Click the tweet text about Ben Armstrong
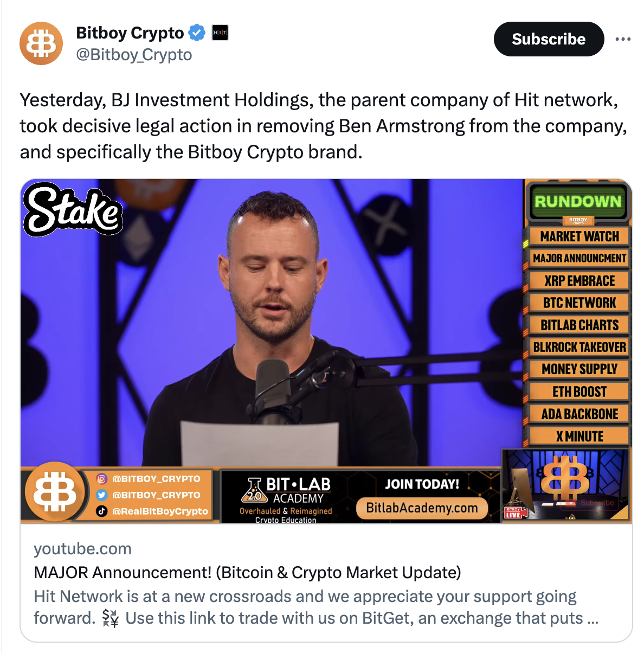The height and width of the screenshot is (653, 644). (x=323, y=126)
